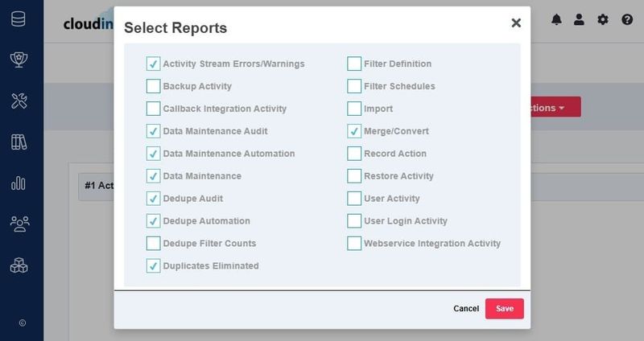Open the library books sidebar icon
The image size is (644, 341).
19,142
